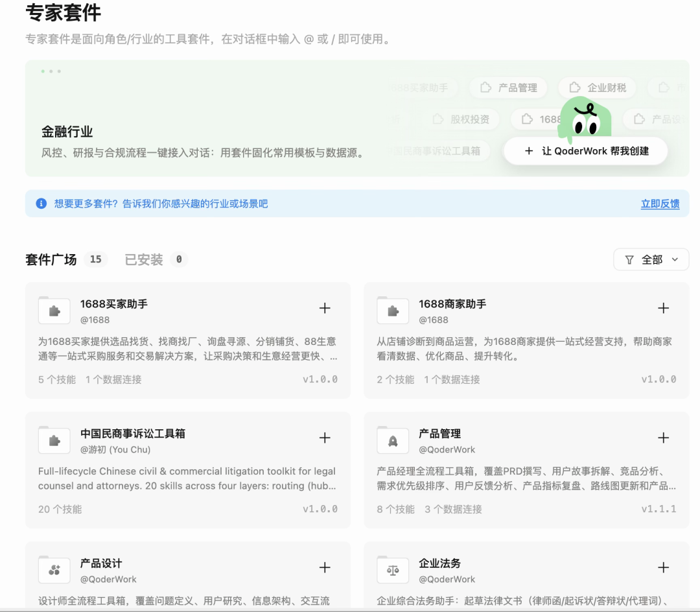The image size is (700, 612).
Task: Click 3 个数据连接 on 产品管理 card
Action: click(x=453, y=510)
